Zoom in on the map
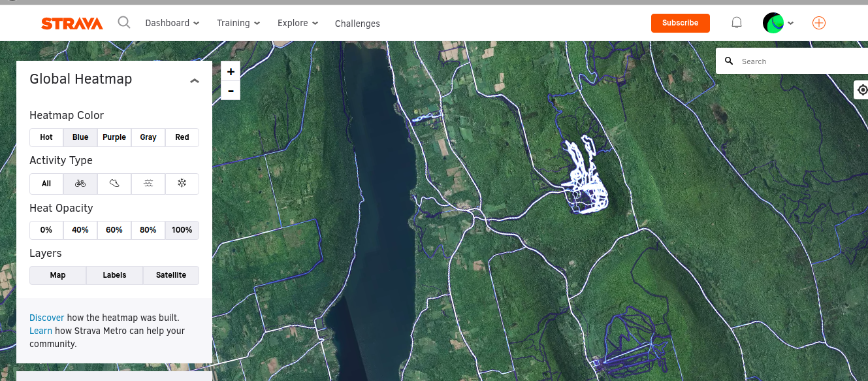 click(231, 71)
